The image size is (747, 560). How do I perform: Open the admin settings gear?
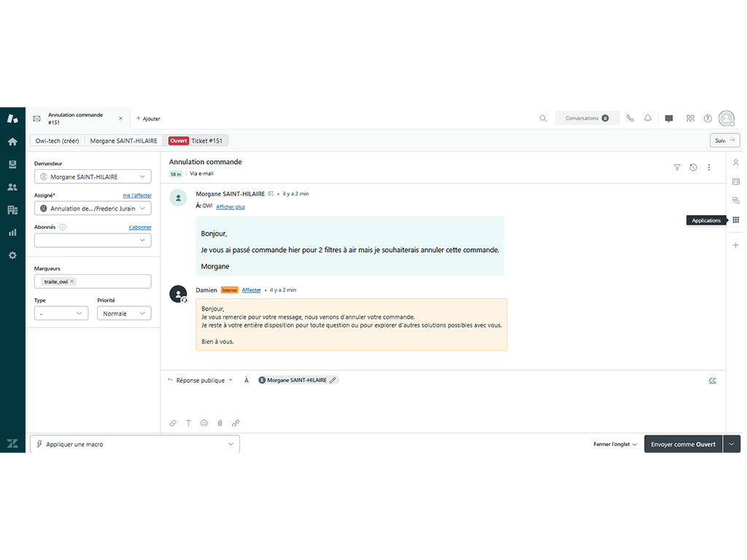[x=12, y=255]
